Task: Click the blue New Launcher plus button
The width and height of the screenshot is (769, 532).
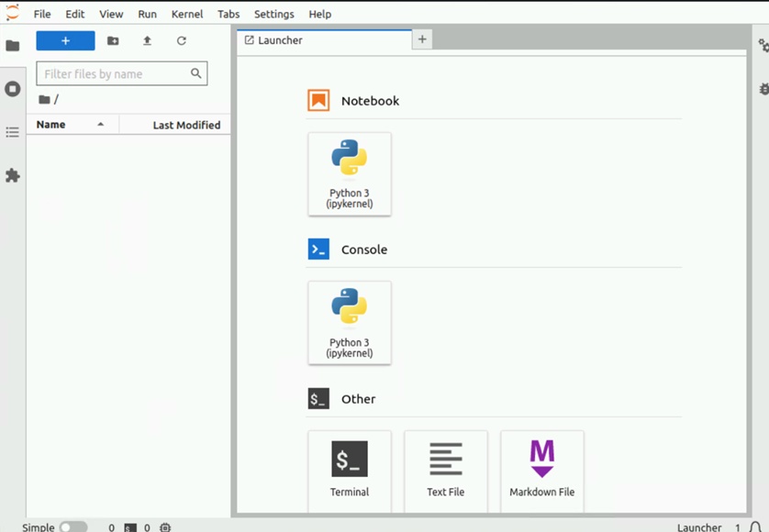Action: click(65, 40)
